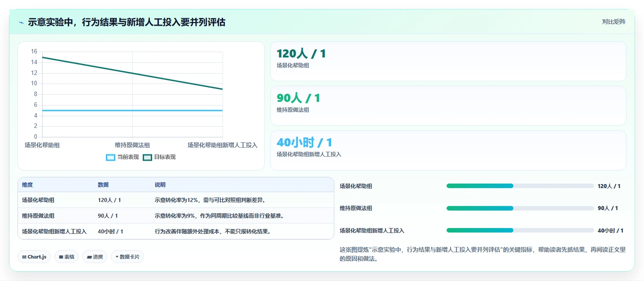The width and height of the screenshot is (644, 281).
Task: Toggle the 目标表现 legend swatch
Action: (147, 157)
